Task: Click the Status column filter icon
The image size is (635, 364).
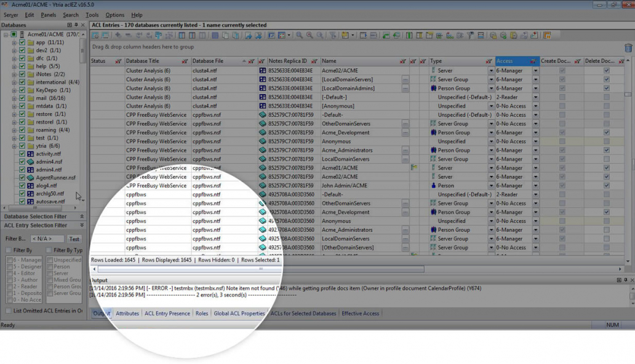Action: pos(118,61)
